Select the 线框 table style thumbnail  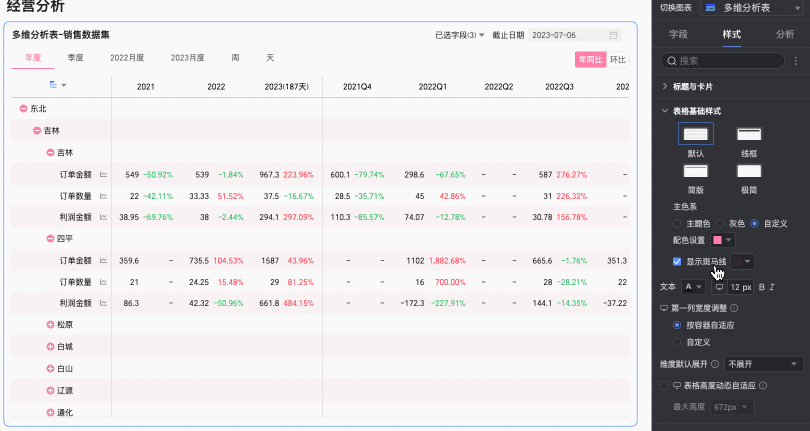pyautogui.click(x=749, y=134)
